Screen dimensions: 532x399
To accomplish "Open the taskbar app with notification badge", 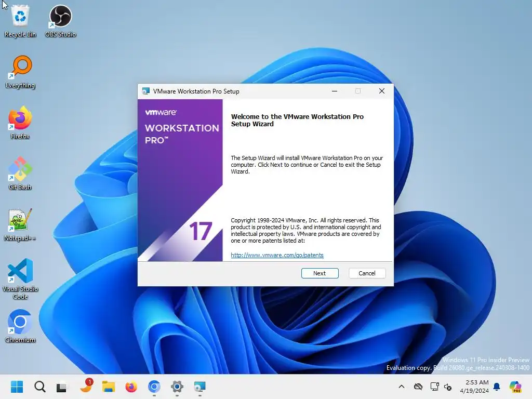I will [x=86, y=386].
